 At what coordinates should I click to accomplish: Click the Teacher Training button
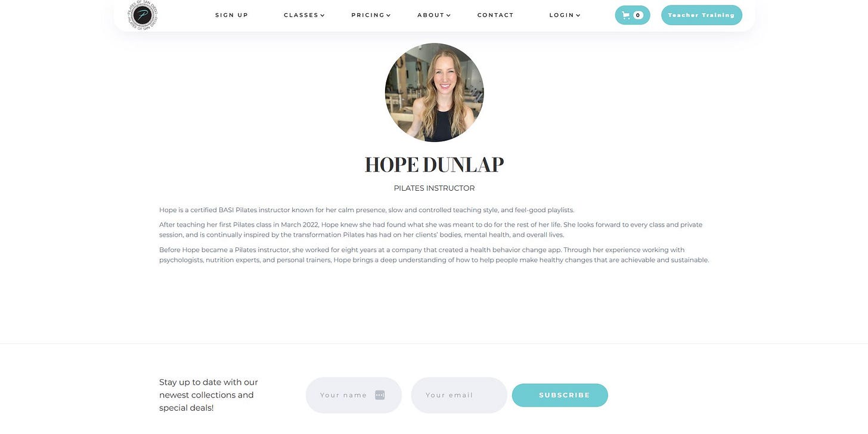[702, 15]
